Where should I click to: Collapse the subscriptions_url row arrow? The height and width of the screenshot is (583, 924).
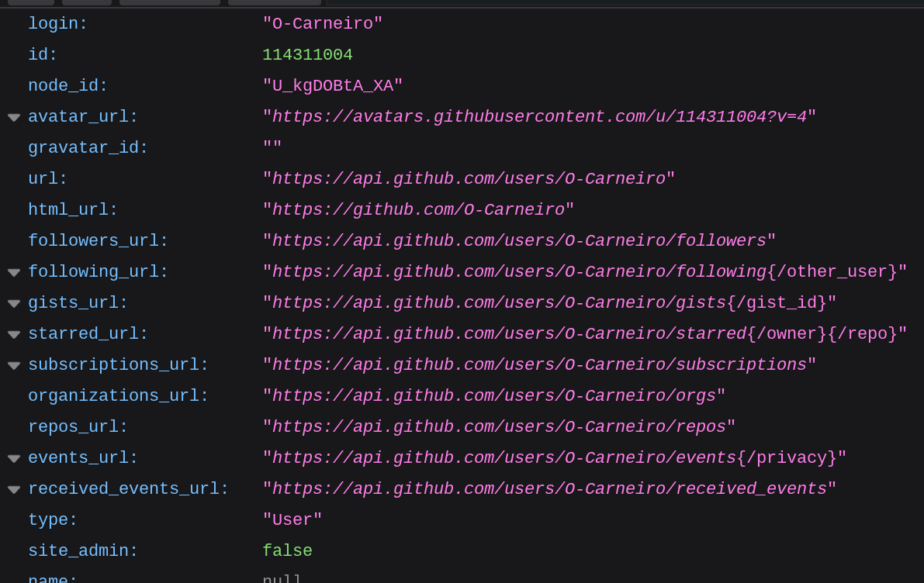(14, 365)
